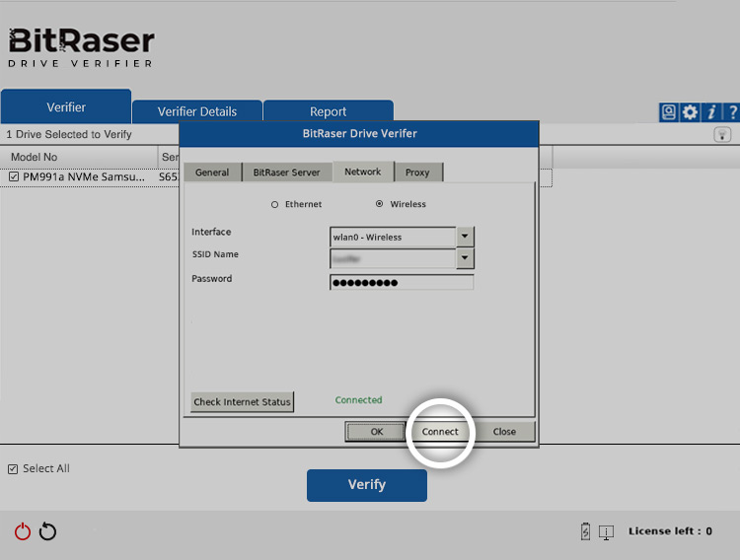Viewport: 740px width, 560px height.
Task: Open help with the question mark icon
Action: click(x=732, y=112)
